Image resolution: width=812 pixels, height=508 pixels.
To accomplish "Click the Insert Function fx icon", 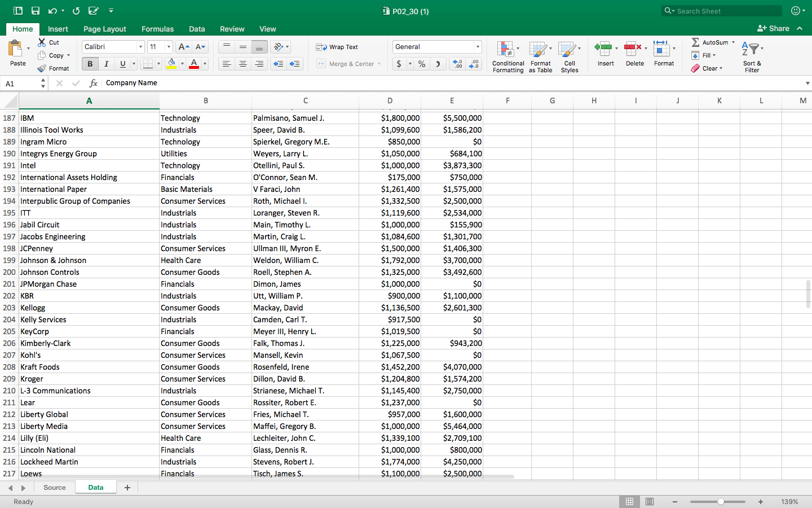I will click(94, 83).
